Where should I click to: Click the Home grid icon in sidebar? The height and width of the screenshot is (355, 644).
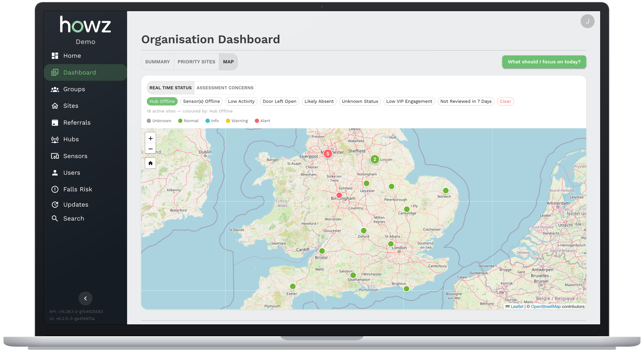pos(55,56)
